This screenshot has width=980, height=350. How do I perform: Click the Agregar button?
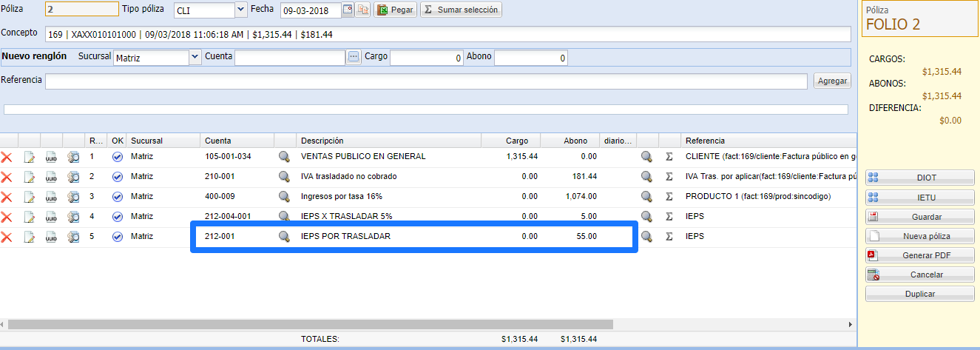click(x=832, y=81)
